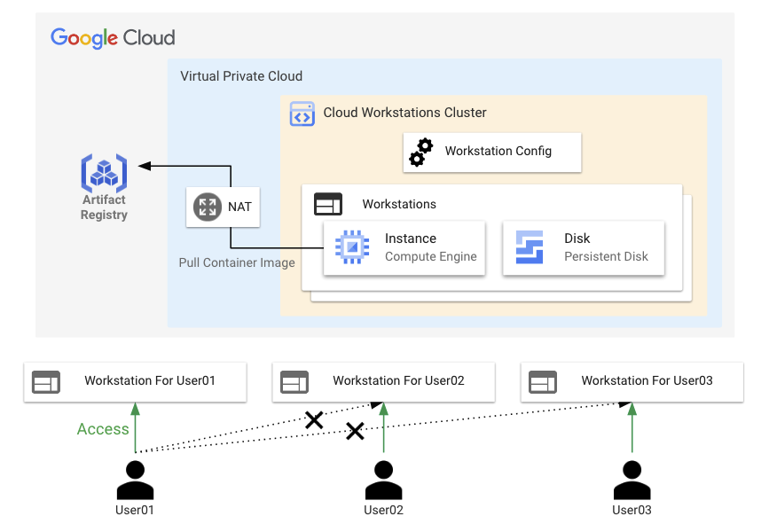Click the Disk label
Image resolution: width=769 pixels, height=532 pixels.
[x=577, y=239]
